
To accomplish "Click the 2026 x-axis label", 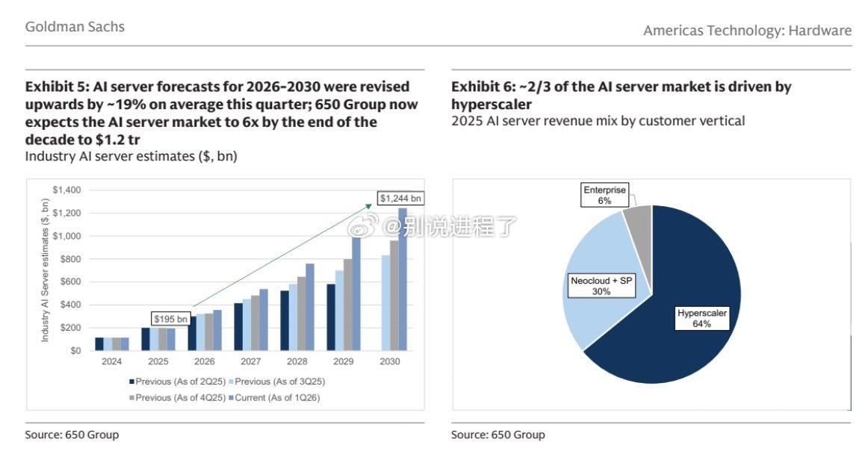I will pyautogui.click(x=204, y=361).
